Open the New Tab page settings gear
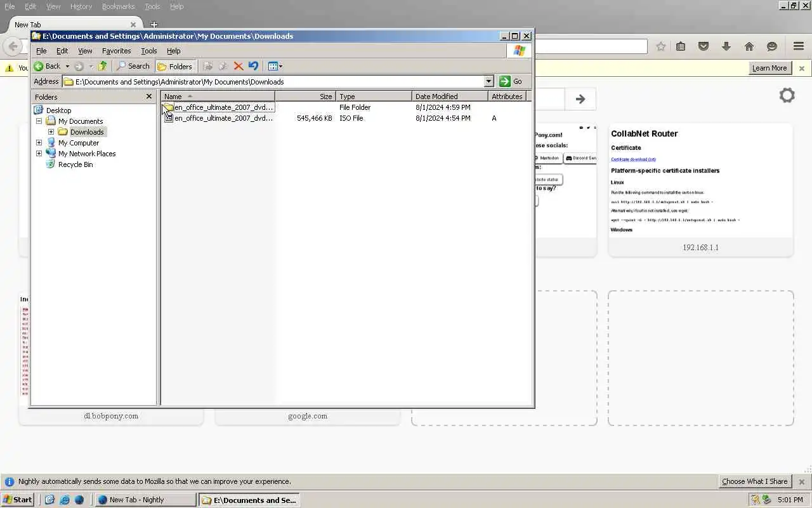The height and width of the screenshot is (508, 812). coord(787,95)
